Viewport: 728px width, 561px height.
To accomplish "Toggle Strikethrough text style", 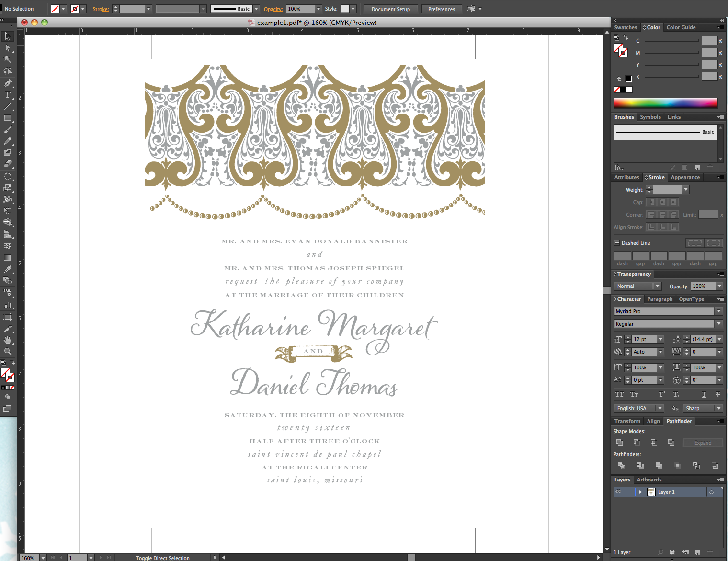I will [717, 394].
